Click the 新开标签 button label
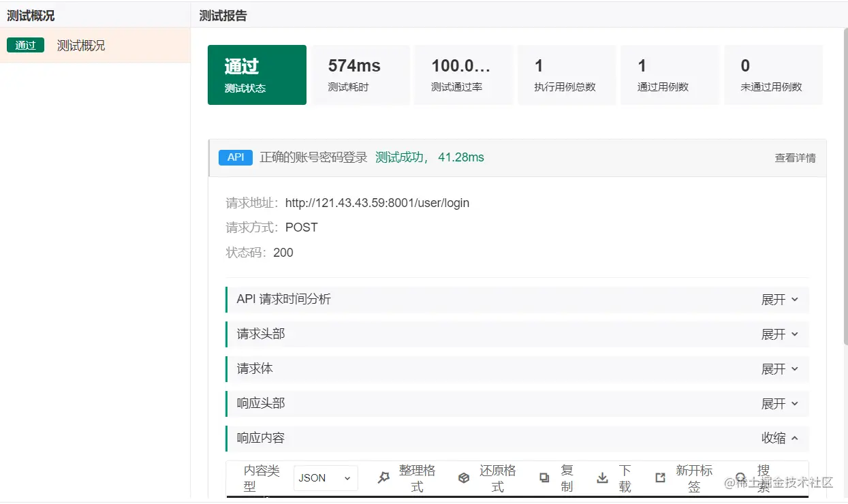The width and height of the screenshot is (848, 504). pos(694,478)
